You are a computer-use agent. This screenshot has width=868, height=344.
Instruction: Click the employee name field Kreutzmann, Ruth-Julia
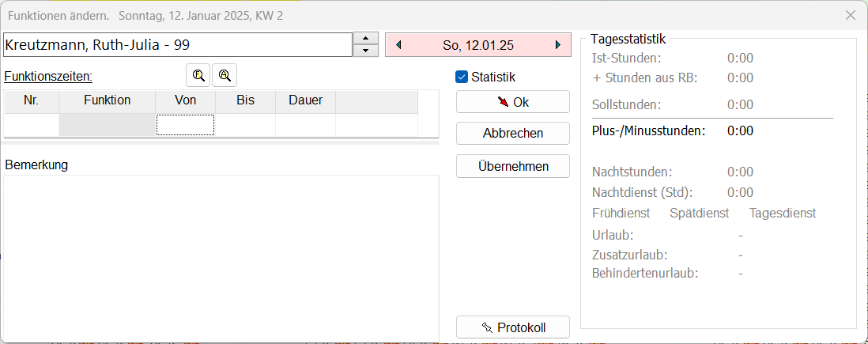coord(177,45)
